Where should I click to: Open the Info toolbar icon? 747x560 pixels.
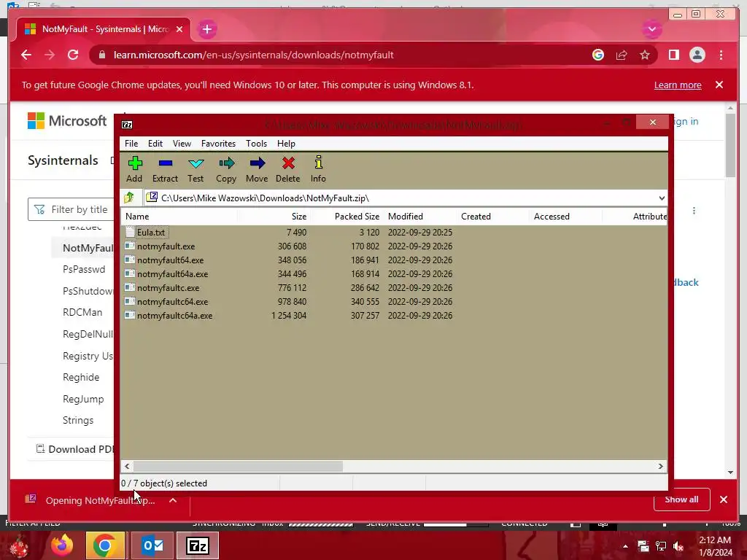[318, 169]
